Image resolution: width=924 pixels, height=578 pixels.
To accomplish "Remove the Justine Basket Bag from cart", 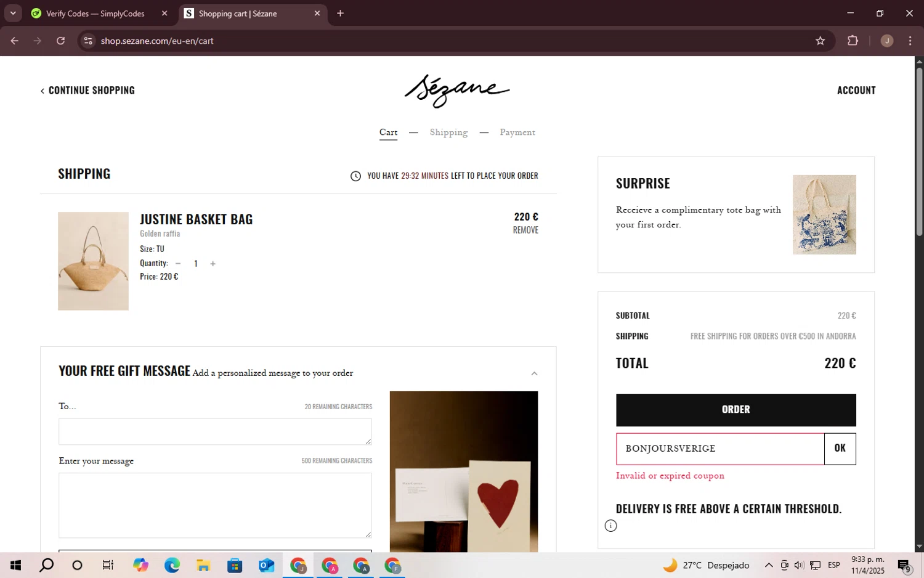I will tap(525, 230).
